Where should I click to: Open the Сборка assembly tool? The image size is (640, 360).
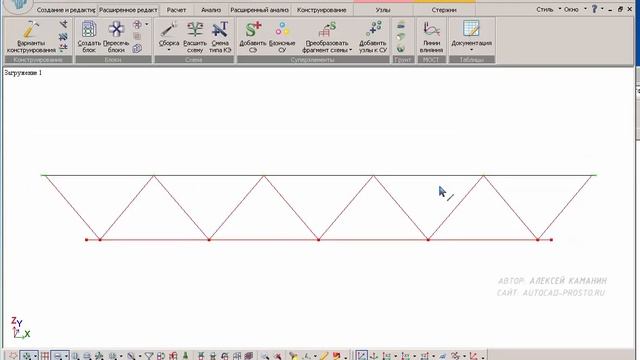tap(169, 37)
